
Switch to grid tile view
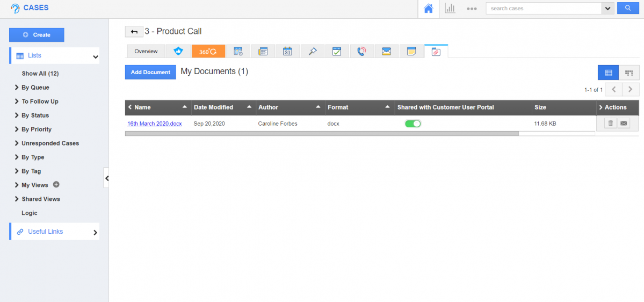pos(628,73)
